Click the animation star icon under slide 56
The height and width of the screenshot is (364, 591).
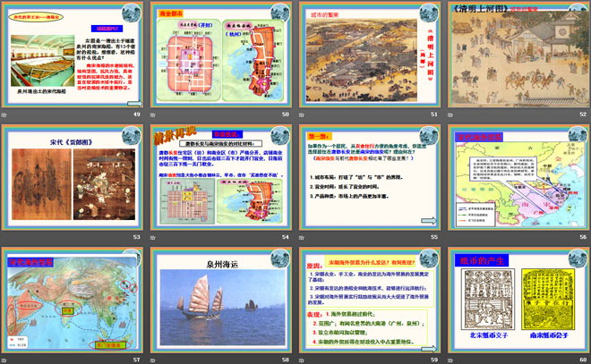coord(450,238)
